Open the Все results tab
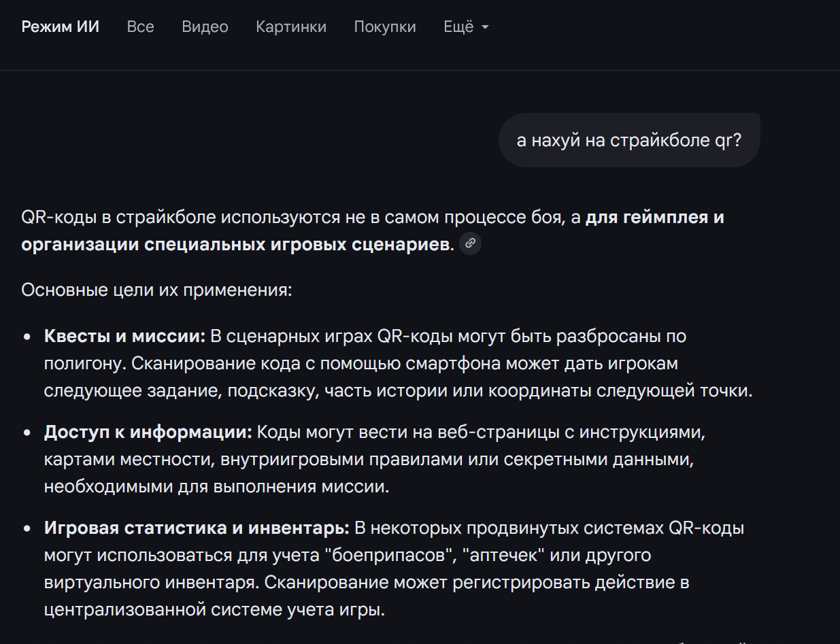 (140, 27)
